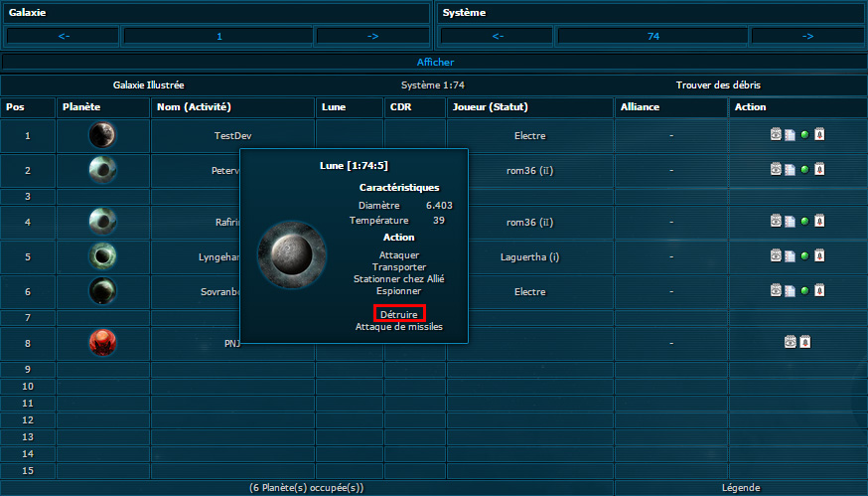Select Détruire in the moon popup
Screen dimensions: 868x496
pos(398,314)
